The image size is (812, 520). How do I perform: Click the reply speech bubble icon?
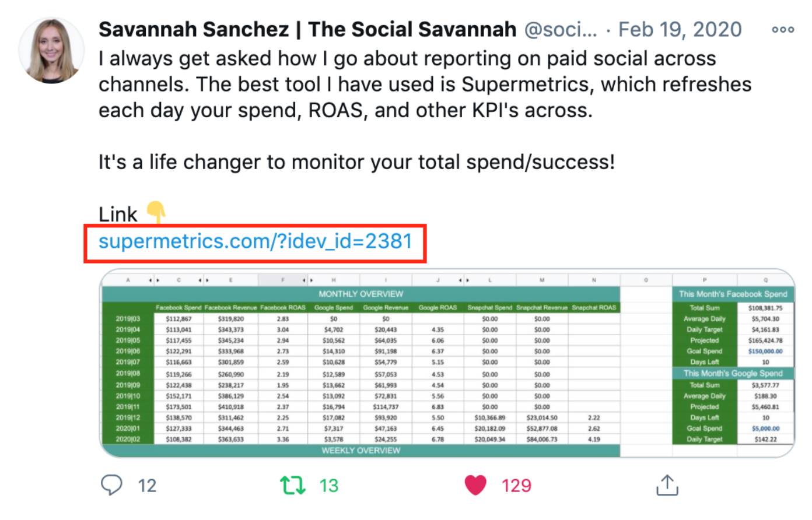tap(111, 485)
